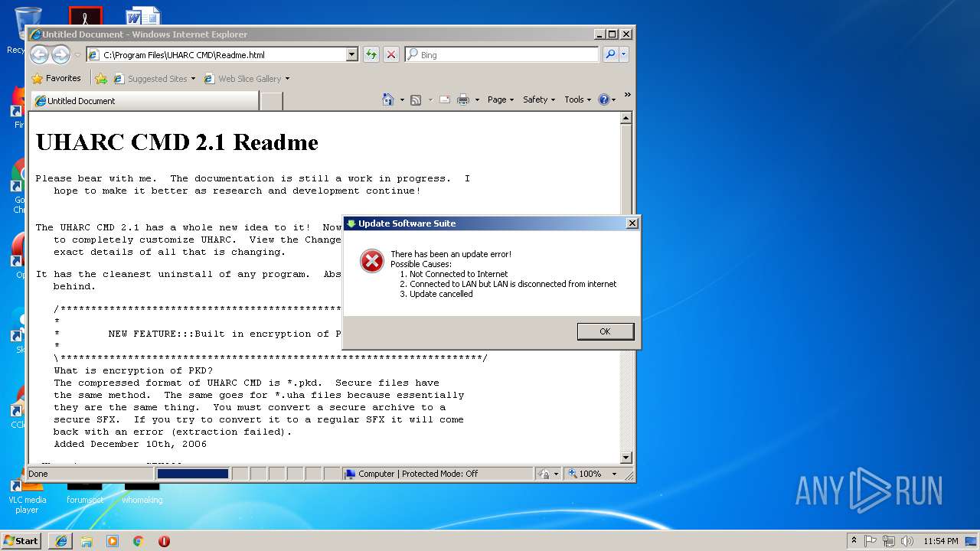Click the red Opera-style taskbar icon
The height and width of the screenshot is (551, 980).
click(x=164, y=540)
